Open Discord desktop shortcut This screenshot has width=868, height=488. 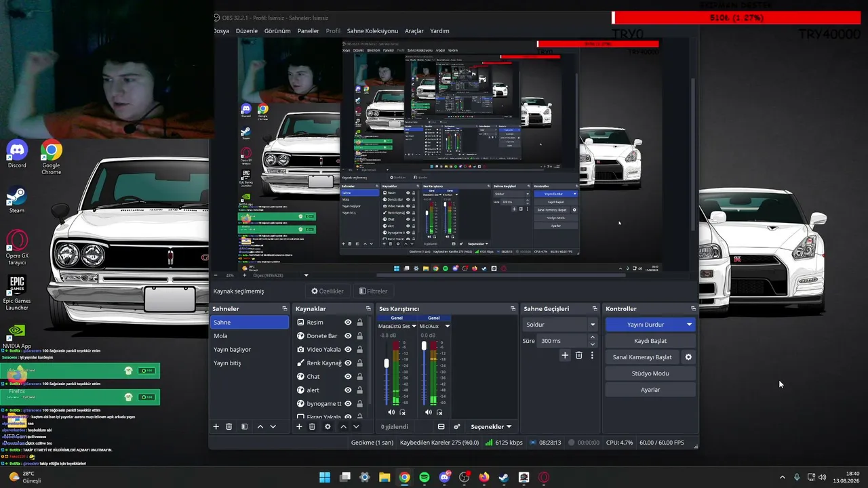[17, 154]
